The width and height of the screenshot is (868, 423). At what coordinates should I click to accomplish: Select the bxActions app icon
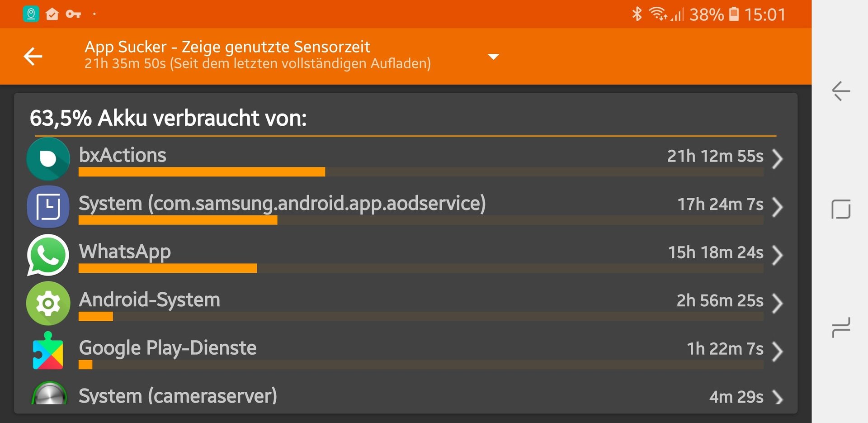48,159
